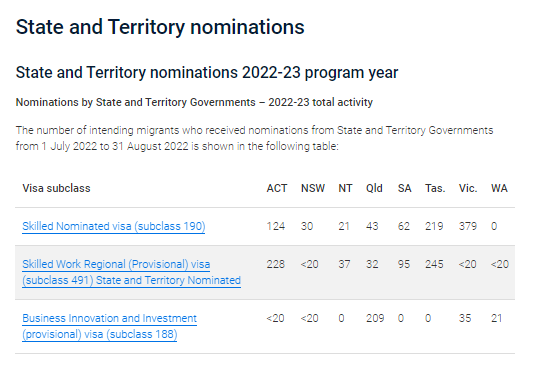The width and height of the screenshot is (542, 375).
Task: Open the Skilled Nominated visa subclass 190 link
Action: (x=114, y=226)
